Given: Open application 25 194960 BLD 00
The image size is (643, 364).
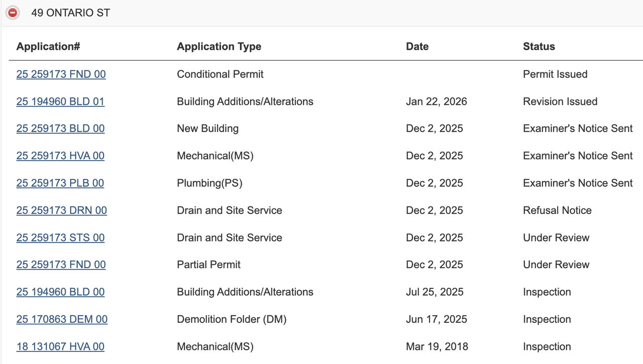Looking at the screenshot, I should 61,292.
